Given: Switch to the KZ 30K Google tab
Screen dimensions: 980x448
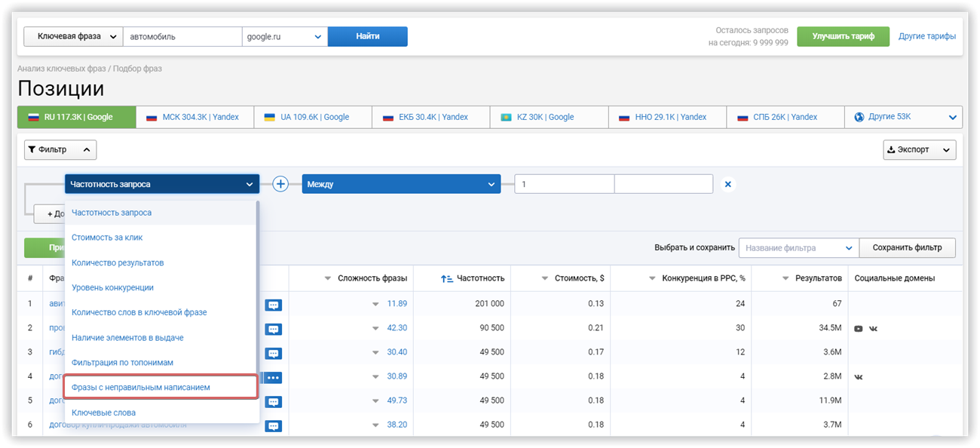Looking at the screenshot, I should tap(550, 117).
